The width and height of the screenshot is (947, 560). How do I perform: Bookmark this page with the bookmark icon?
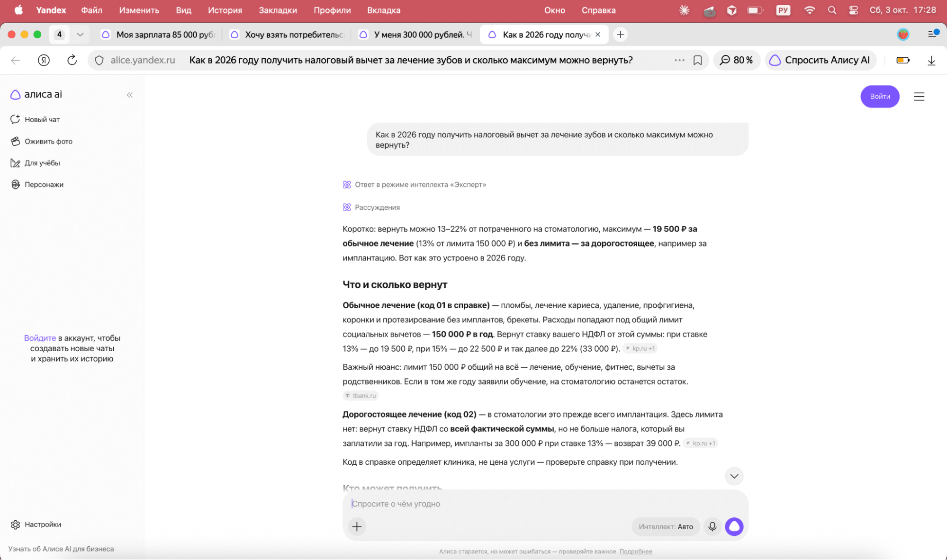coord(697,60)
